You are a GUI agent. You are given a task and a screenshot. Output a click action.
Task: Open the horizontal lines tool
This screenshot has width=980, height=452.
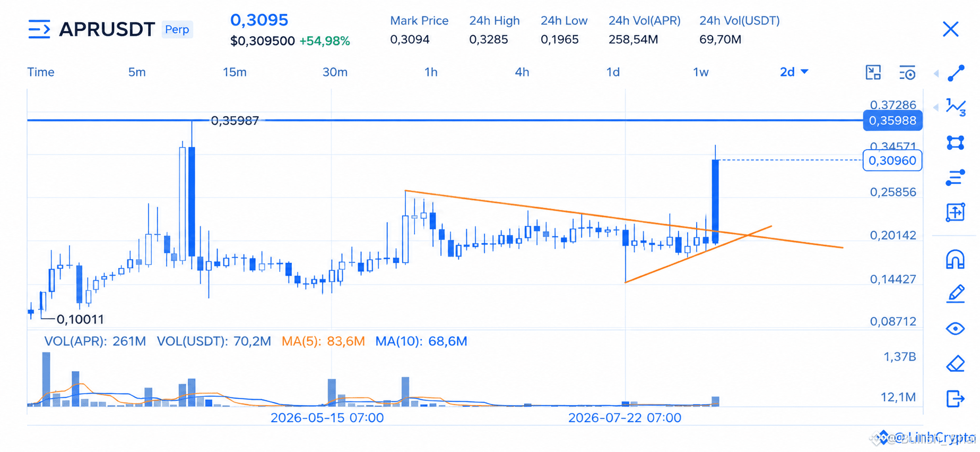955,177
